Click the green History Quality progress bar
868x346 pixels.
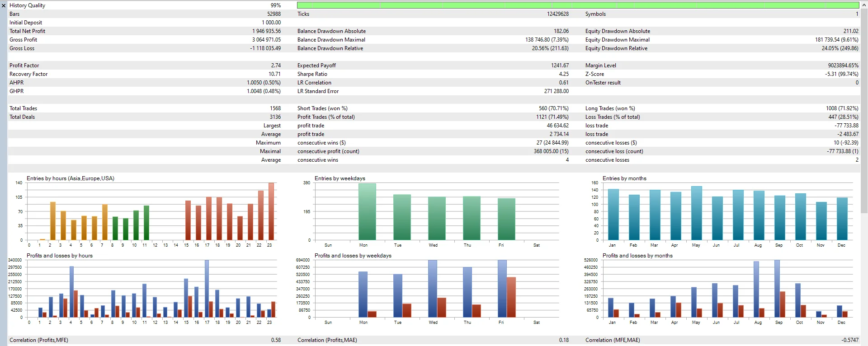[578, 5]
